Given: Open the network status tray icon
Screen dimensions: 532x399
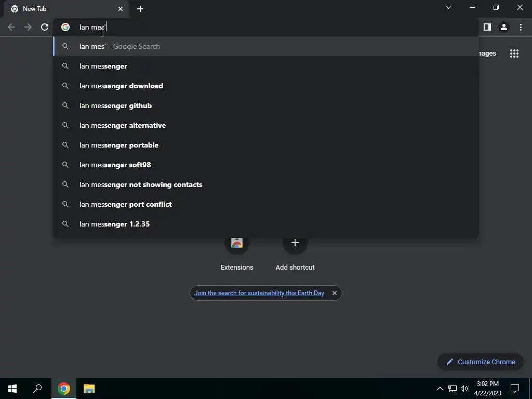Looking at the screenshot, I should (x=453, y=389).
